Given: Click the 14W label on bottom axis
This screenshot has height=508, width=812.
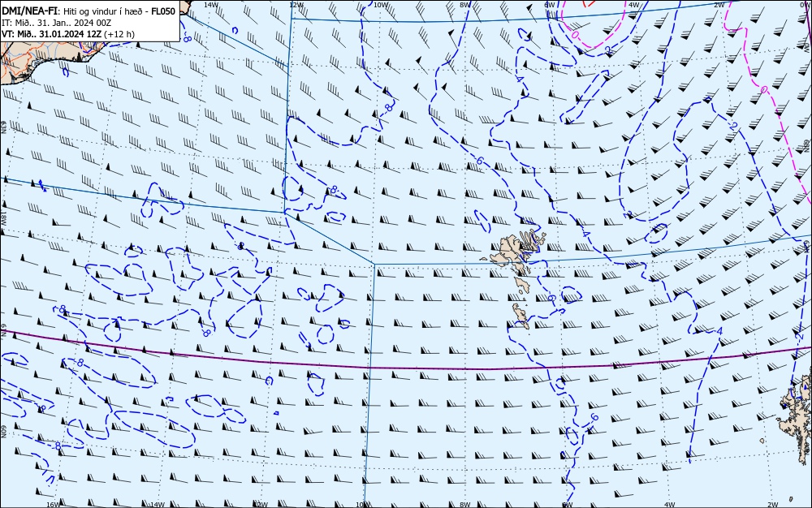Looking at the screenshot, I should pos(158,505).
